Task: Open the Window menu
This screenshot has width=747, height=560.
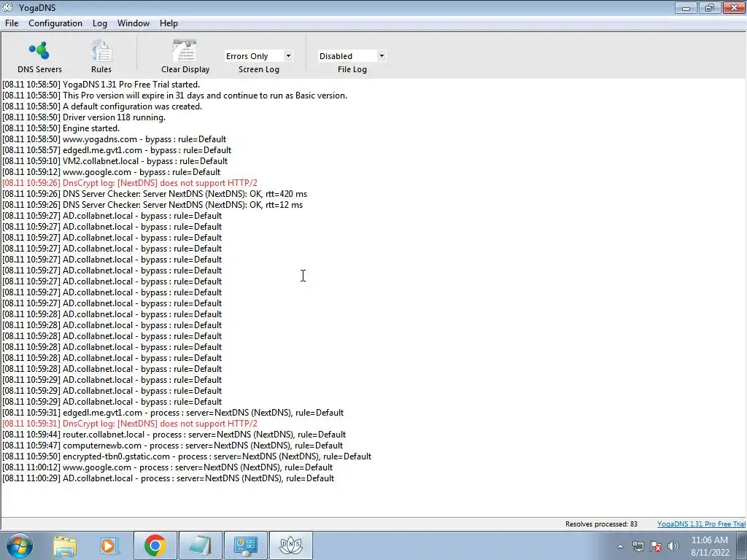Action: (x=133, y=23)
